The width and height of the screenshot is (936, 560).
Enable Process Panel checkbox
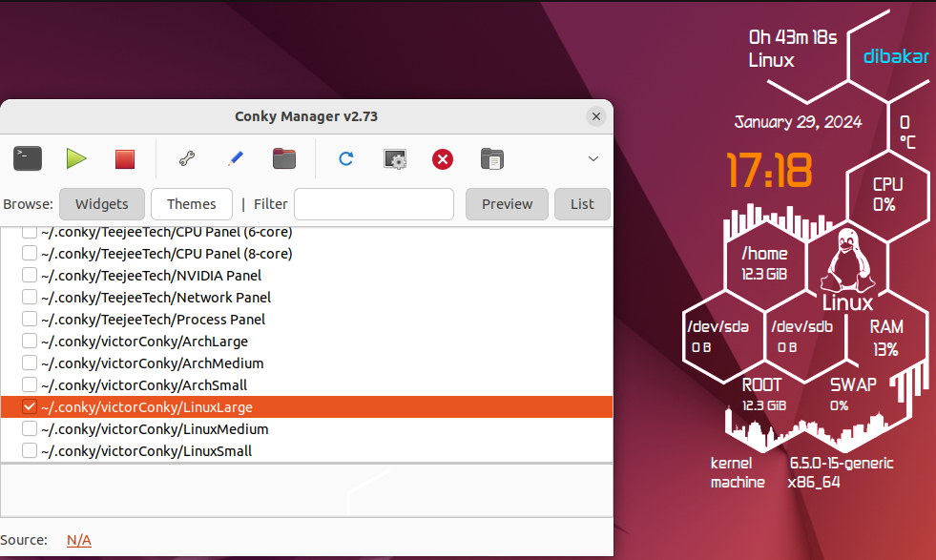pos(30,320)
